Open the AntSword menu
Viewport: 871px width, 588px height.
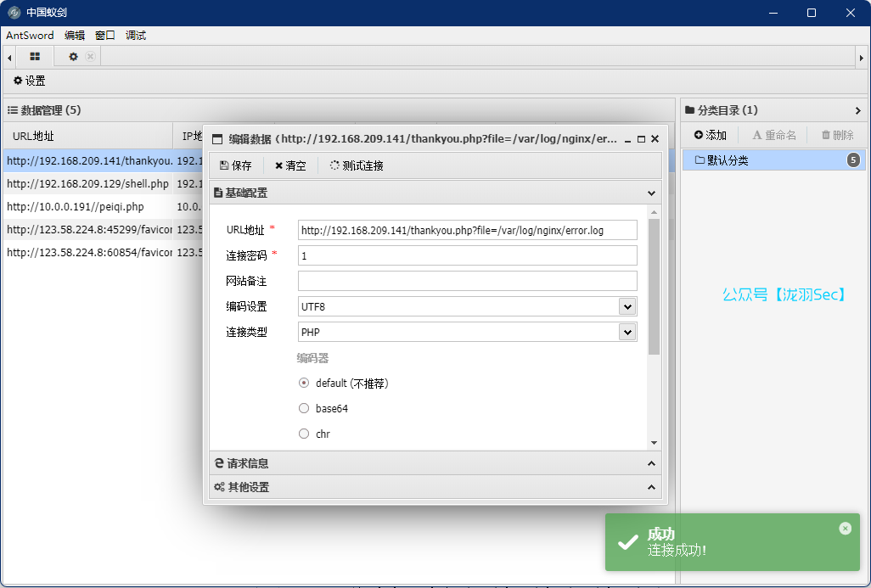point(30,36)
